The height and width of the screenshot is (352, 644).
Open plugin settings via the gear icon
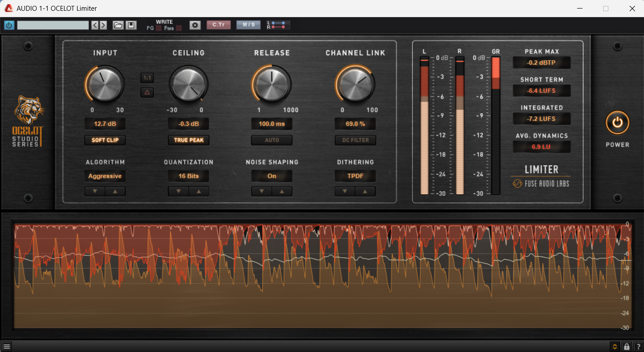click(x=194, y=25)
